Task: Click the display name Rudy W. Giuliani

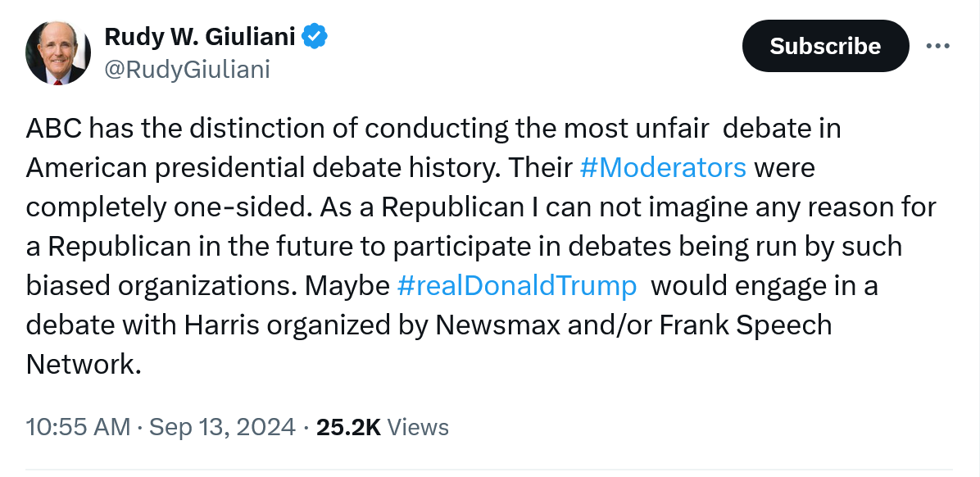Action: coord(201,37)
